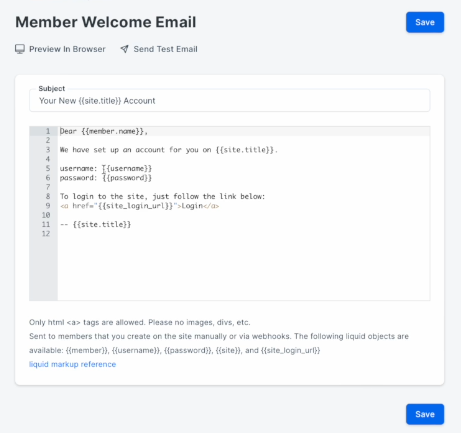Click the href site_login_url anchor line
The width and height of the screenshot is (461, 433).
(x=139, y=206)
